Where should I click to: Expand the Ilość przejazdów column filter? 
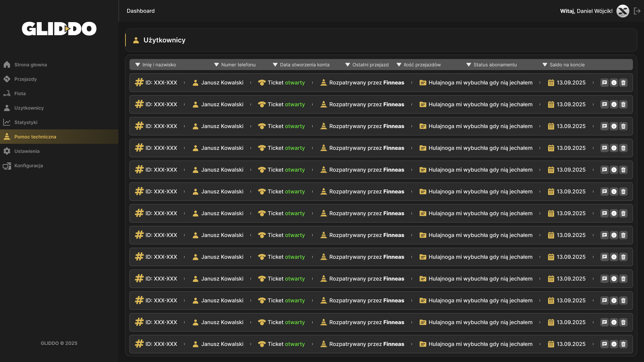399,65
